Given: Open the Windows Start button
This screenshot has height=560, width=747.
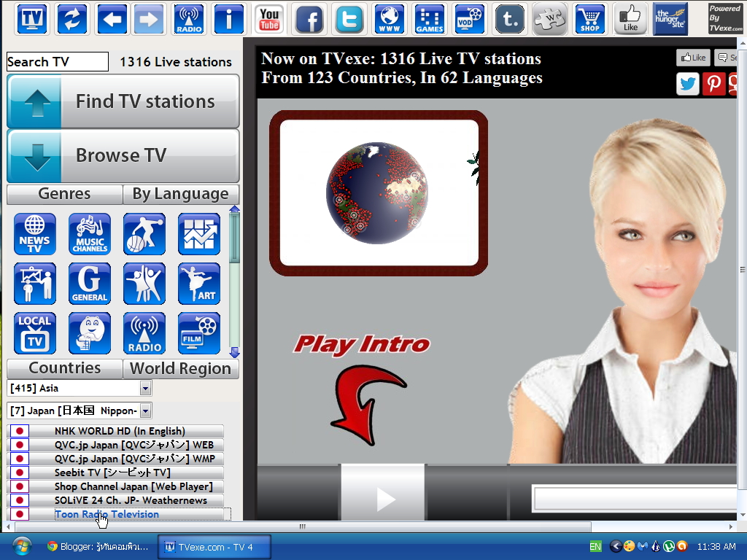Looking at the screenshot, I should point(22,546).
